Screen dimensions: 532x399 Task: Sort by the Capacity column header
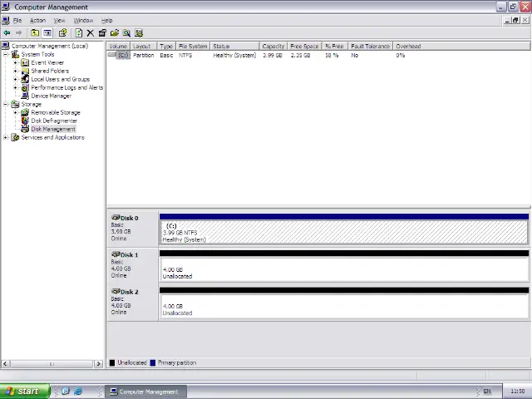point(273,47)
